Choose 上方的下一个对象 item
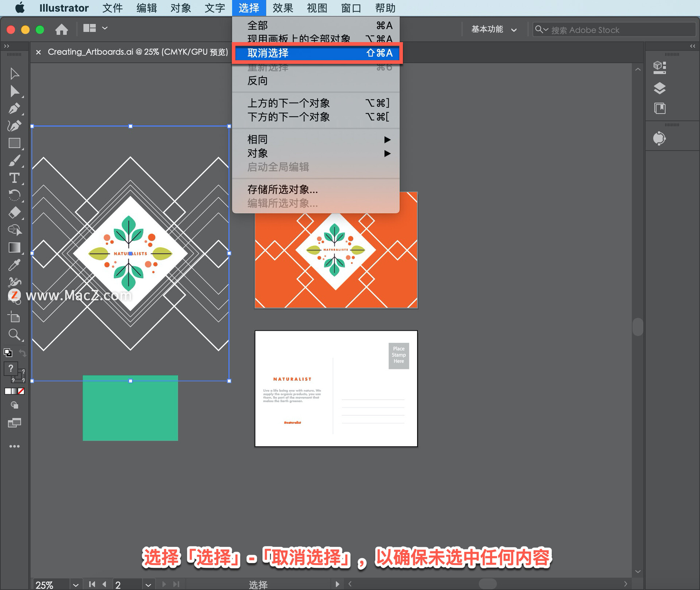 [316, 103]
